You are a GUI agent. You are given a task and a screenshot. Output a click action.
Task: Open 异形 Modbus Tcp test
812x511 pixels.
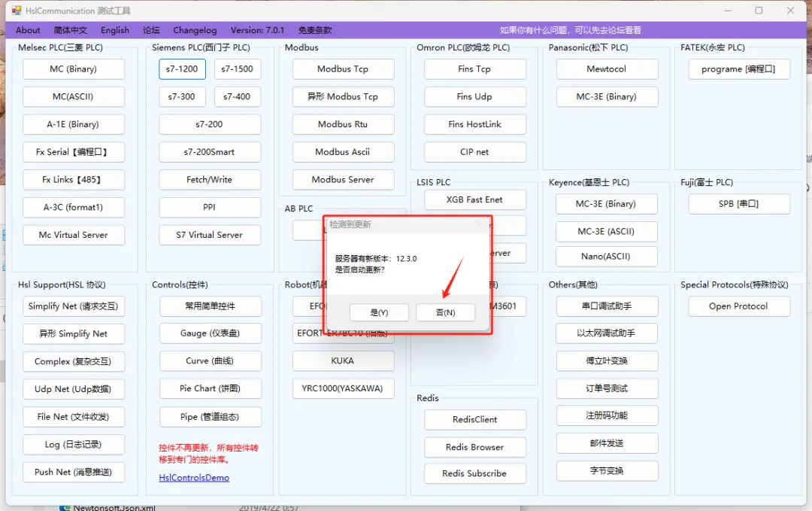[343, 96]
